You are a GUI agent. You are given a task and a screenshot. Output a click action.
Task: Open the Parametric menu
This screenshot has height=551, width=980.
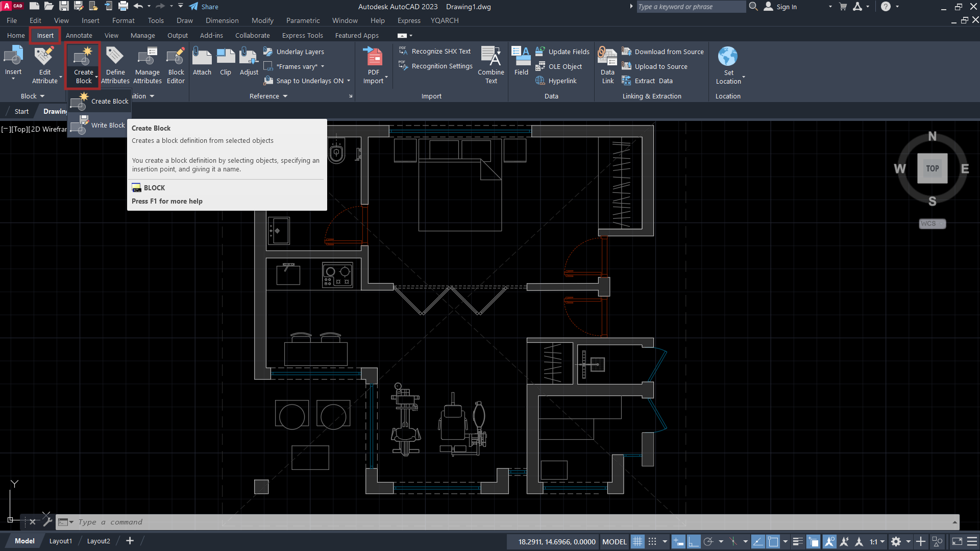303,20
